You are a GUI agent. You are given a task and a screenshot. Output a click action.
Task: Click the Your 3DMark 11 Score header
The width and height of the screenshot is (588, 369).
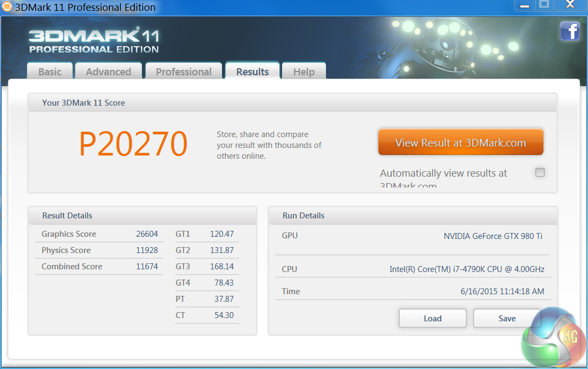coord(292,102)
